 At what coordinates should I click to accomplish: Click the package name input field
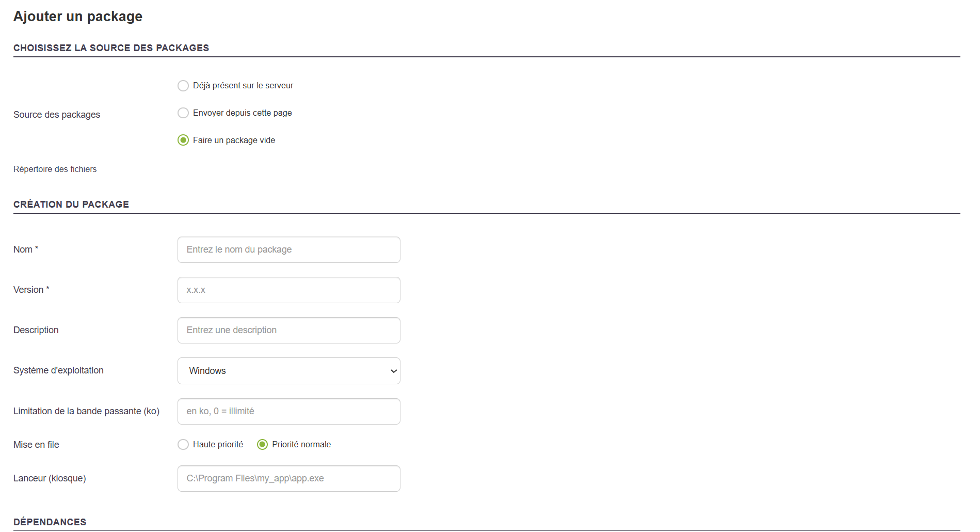pos(288,250)
